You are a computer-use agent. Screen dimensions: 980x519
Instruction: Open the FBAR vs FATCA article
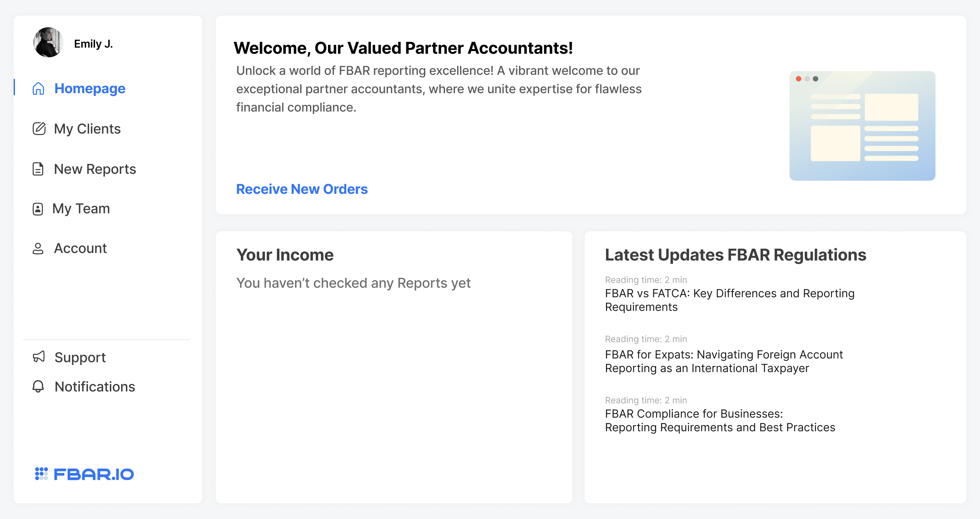coord(729,300)
